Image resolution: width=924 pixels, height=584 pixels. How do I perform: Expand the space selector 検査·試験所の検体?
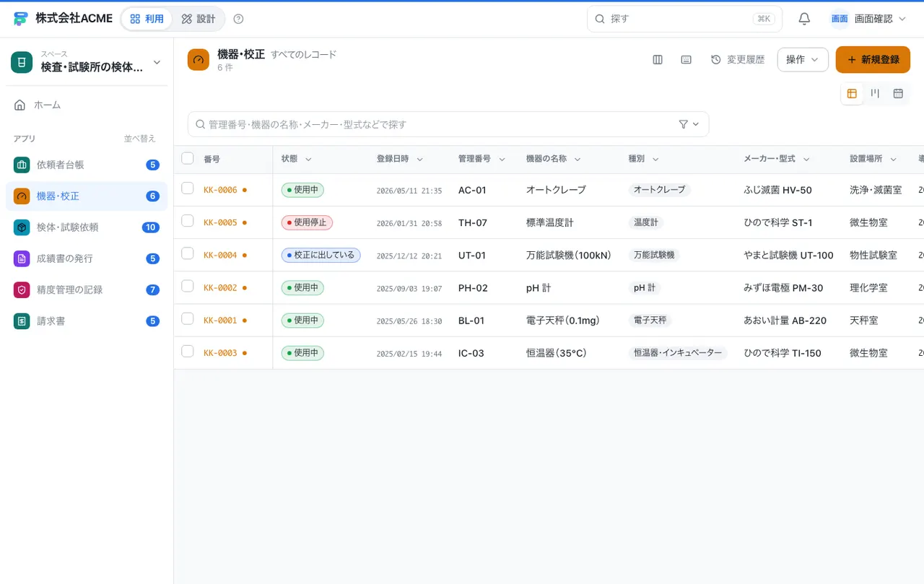(x=87, y=62)
